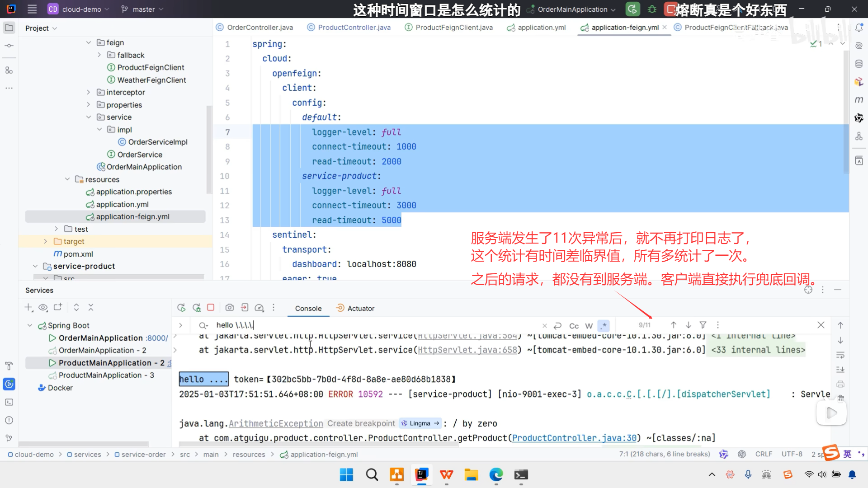Toggle Regex option in console search
This screenshot has height=488, width=868.
coord(604,325)
